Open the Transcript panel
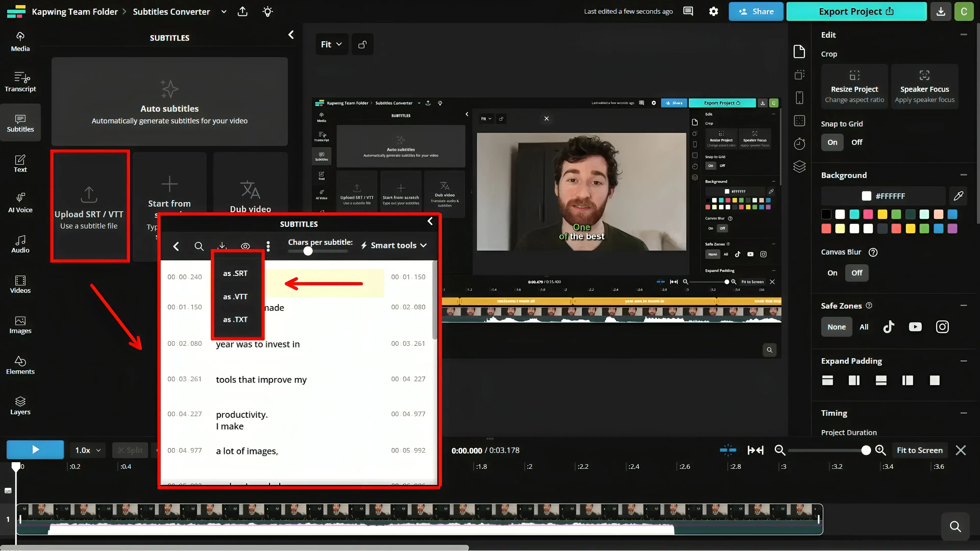Viewport: 980px width, 551px height. coord(20,82)
